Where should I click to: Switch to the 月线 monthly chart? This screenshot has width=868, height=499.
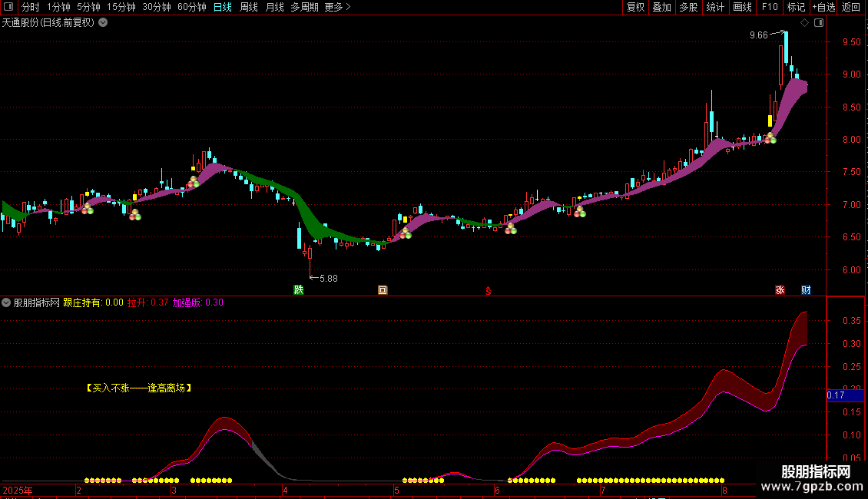click(274, 7)
